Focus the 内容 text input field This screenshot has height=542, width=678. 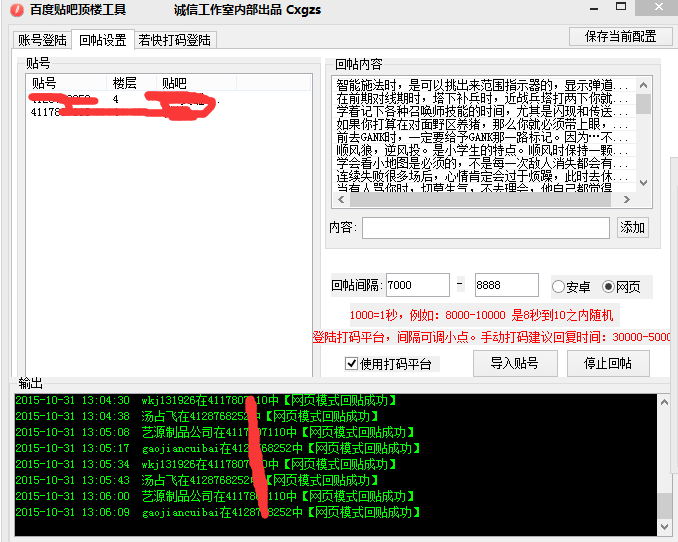pos(486,228)
